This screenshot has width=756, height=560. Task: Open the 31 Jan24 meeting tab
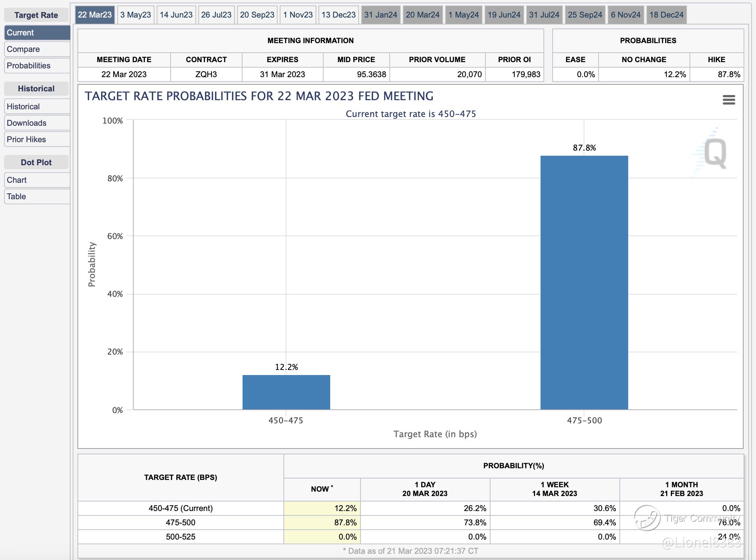tap(381, 15)
